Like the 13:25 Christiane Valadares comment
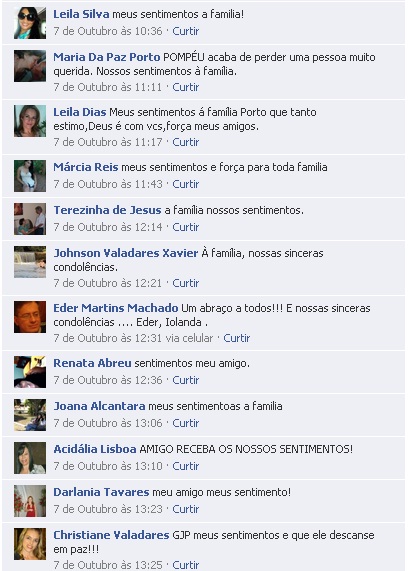This screenshot has height=571, width=408. pos(186,565)
